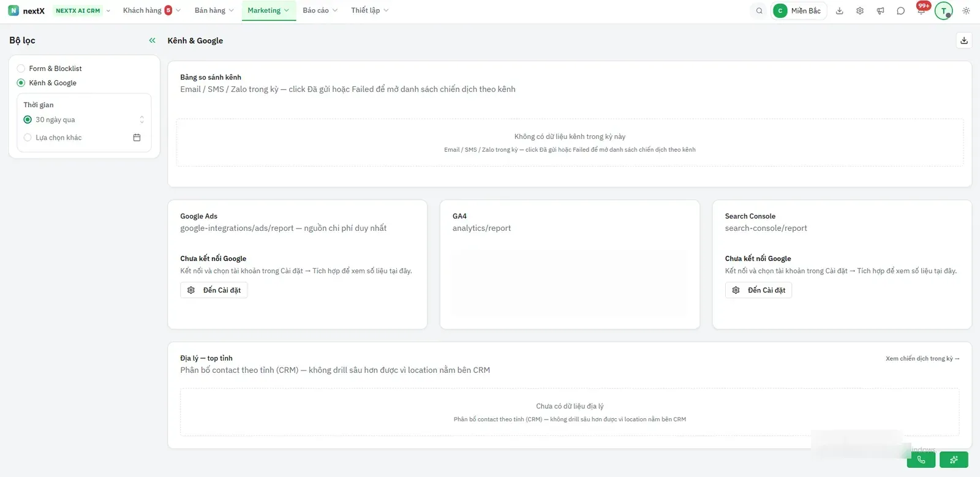Open the Miền Bắc branch selector
The width and height of the screenshot is (980, 477).
pyautogui.click(x=799, y=10)
